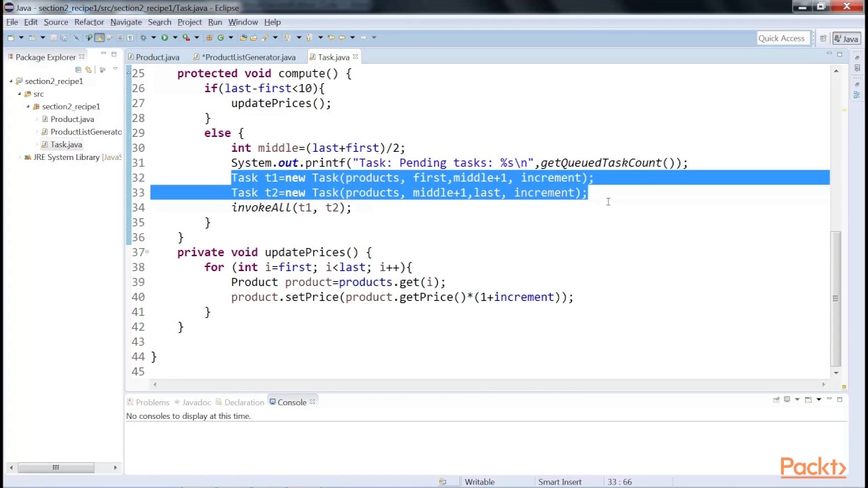868x488 pixels.
Task: Click the Back navigation arrow icon
Action: coord(342,37)
